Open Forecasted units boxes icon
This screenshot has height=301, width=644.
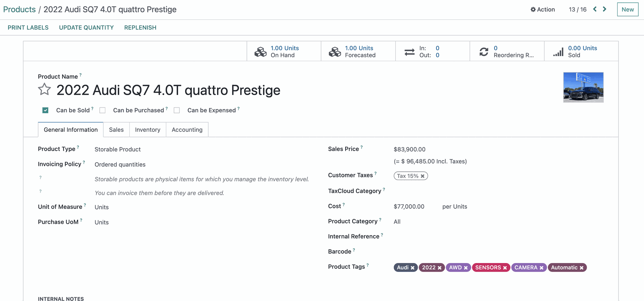335,52
